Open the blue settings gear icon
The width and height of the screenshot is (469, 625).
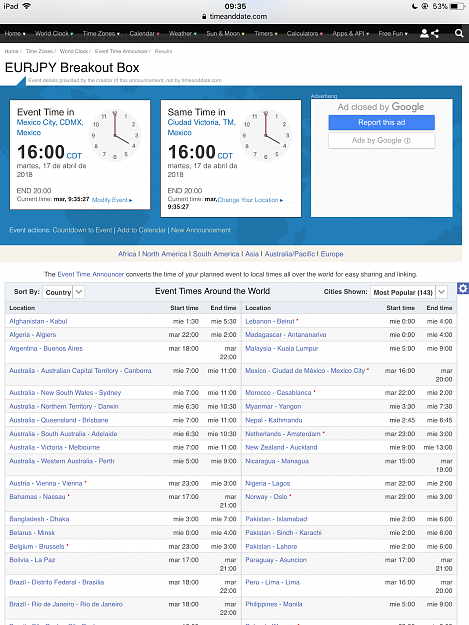pyautogui.click(x=463, y=289)
